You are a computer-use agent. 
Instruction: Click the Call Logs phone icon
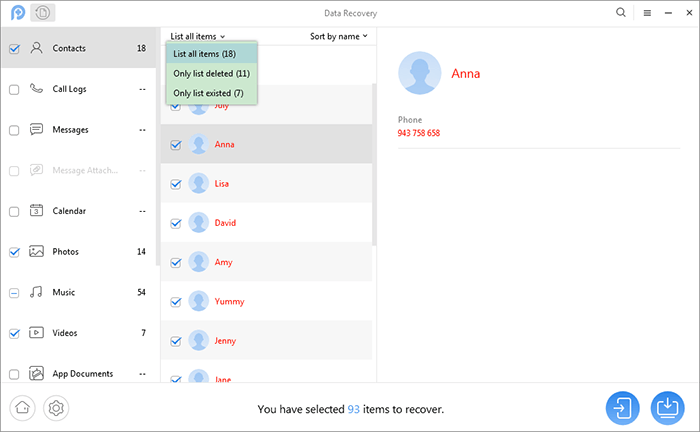pos(36,88)
